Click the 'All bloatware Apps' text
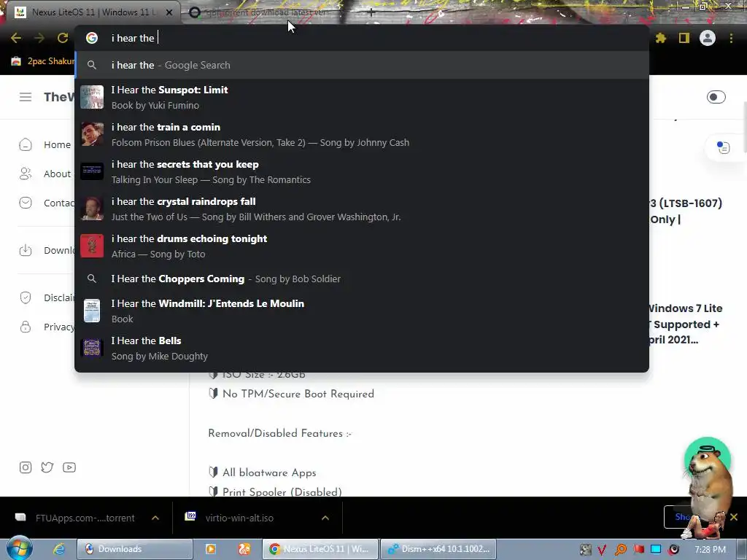Viewport: 747px width, 560px height. [x=269, y=472]
